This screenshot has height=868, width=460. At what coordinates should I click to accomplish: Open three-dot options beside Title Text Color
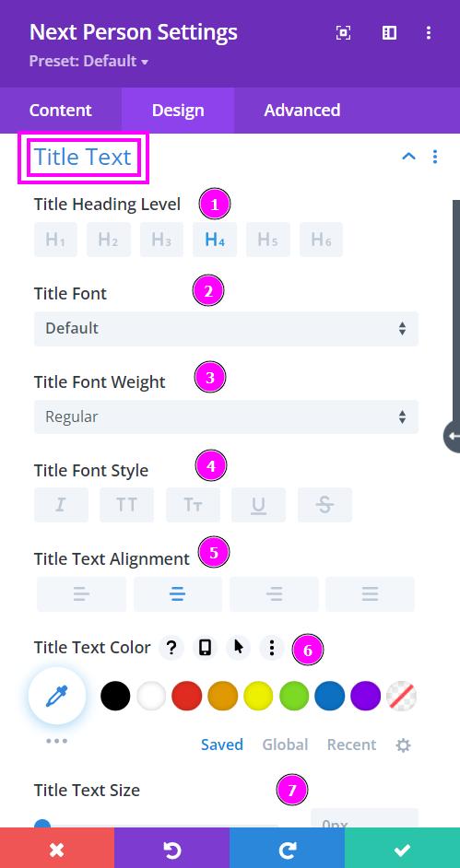click(272, 647)
